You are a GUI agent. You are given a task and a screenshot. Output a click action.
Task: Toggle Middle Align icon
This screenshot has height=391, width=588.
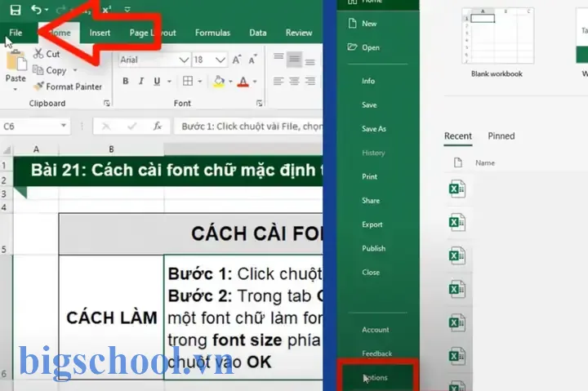[294, 60]
